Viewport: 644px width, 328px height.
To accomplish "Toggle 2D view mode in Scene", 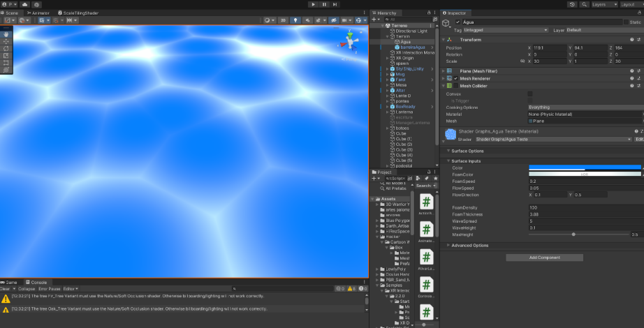I will point(283,20).
